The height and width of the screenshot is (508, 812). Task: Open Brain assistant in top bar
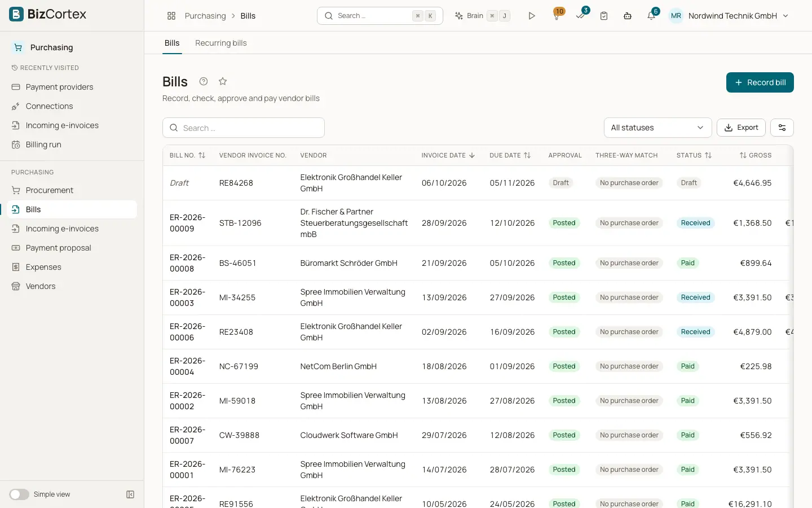tap(483, 16)
